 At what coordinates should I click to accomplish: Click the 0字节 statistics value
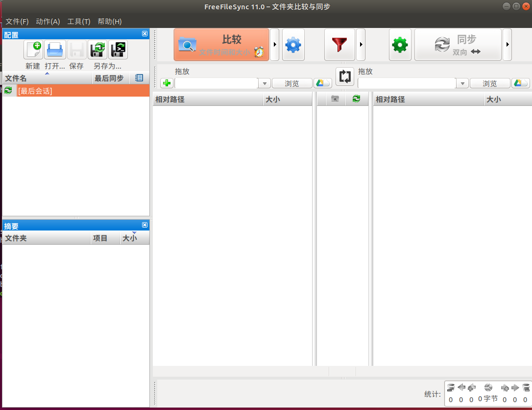click(x=488, y=399)
